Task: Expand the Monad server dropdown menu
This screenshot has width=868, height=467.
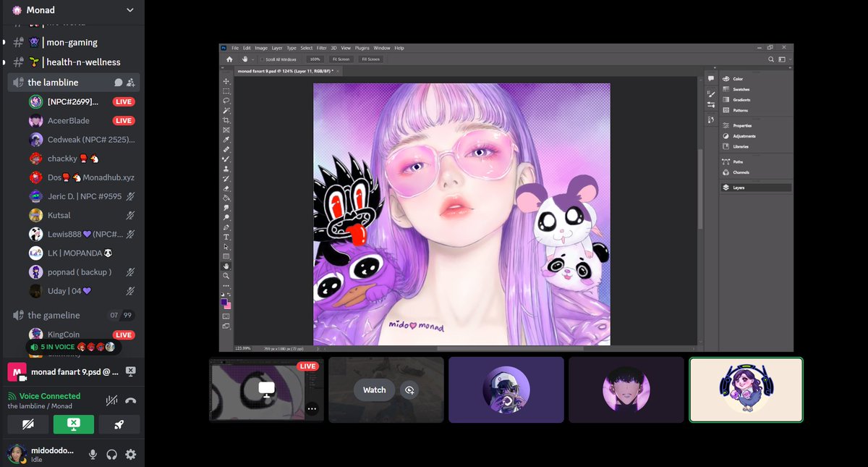Action: tap(130, 10)
